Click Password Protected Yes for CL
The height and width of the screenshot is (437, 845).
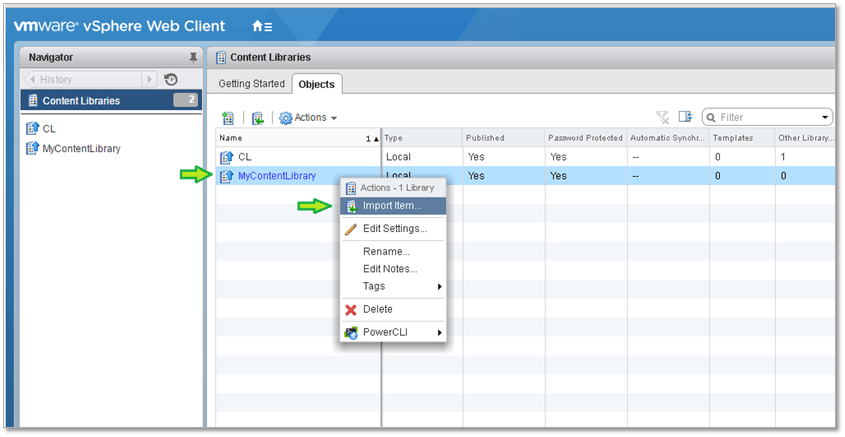click(x=558, y=157)
